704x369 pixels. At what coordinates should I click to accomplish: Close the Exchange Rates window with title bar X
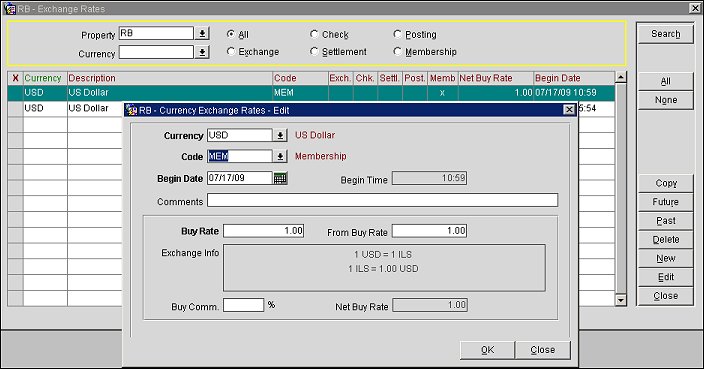point(694,8)
